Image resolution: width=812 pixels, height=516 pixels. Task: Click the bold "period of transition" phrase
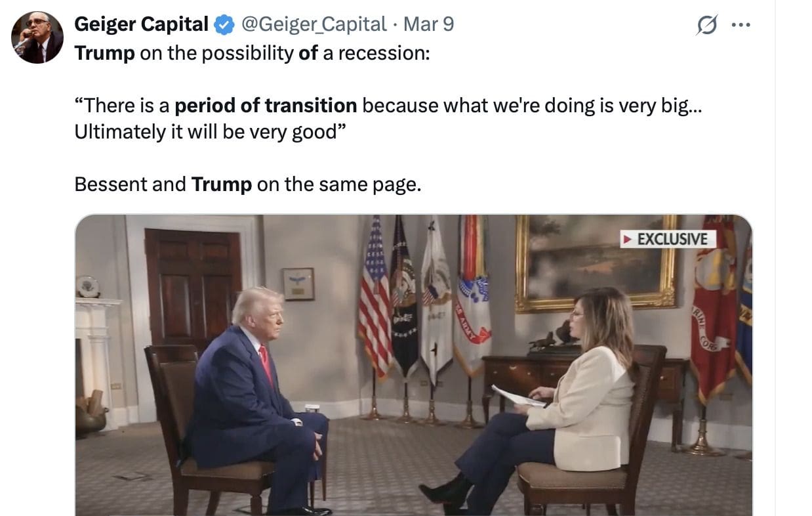tap(266, 105)
